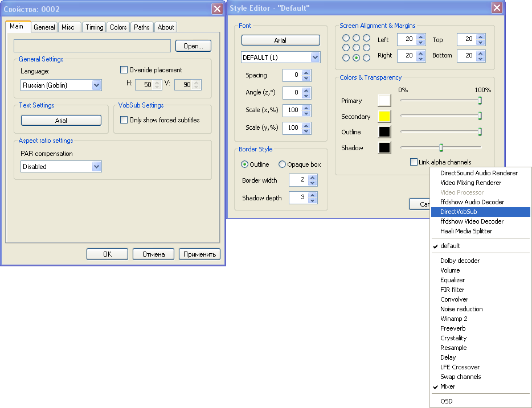Increase the Spacing value stepper

click(x=306, y=72)
